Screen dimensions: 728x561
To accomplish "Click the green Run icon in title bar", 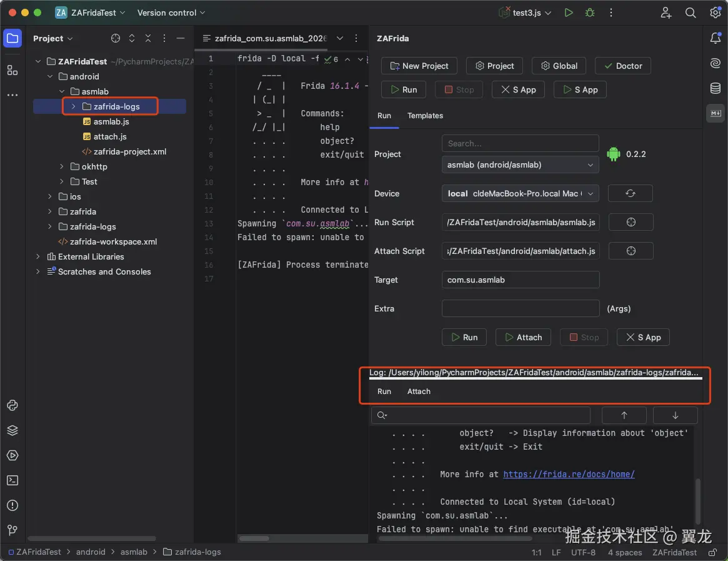I will pos(568,13).
